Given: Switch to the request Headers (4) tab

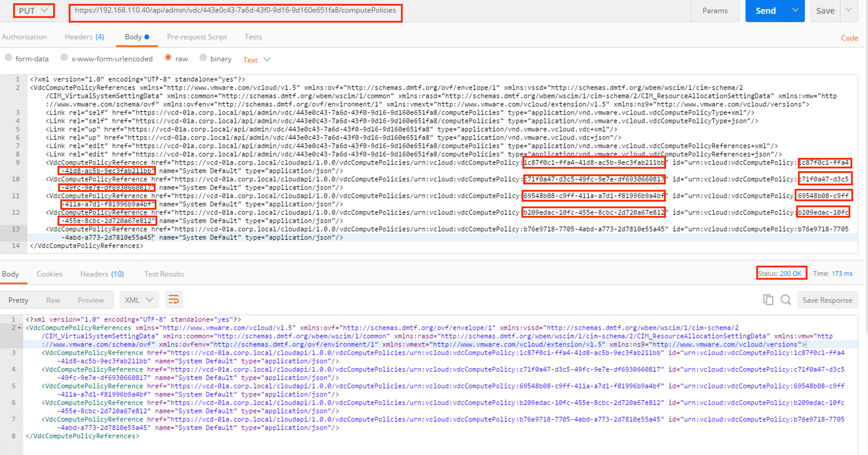Looking at the screenshot, I should 84,37.
